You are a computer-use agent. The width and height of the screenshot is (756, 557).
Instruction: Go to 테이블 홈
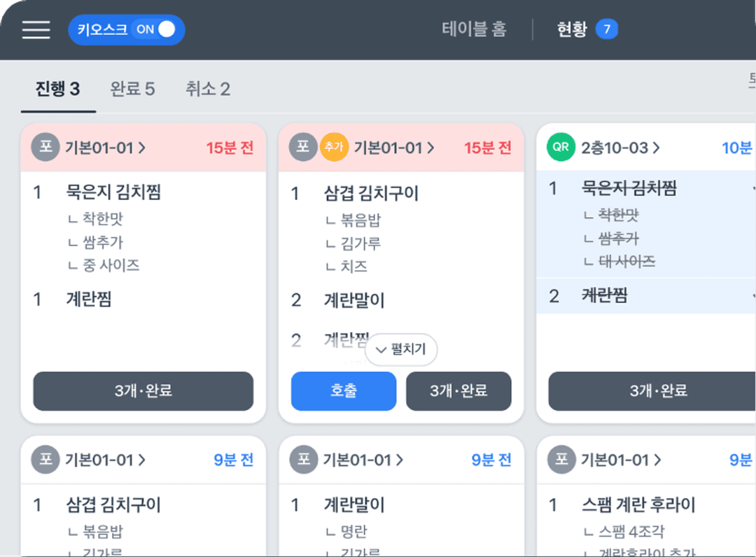tap(474, 29)
